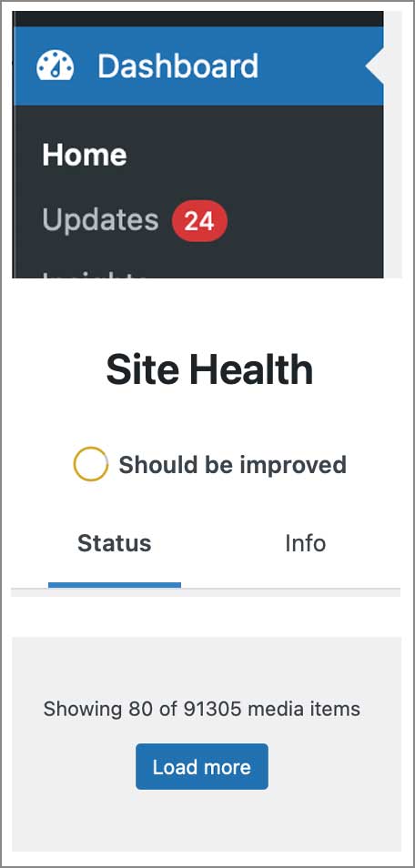Click the Should be improved status label
This screenshot has width=415, height=868.
(232, 464)
